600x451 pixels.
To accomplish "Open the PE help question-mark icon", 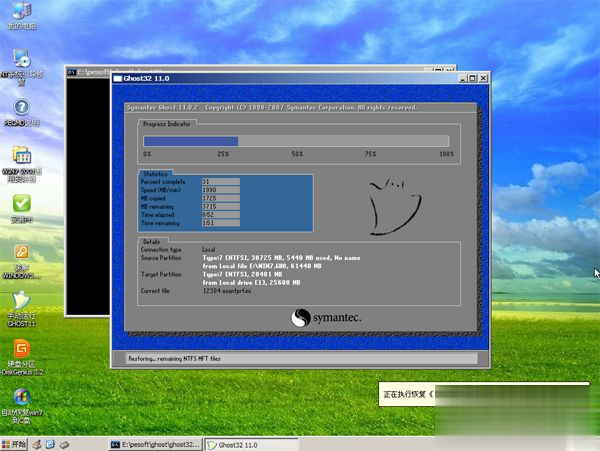I will [20, 107].
